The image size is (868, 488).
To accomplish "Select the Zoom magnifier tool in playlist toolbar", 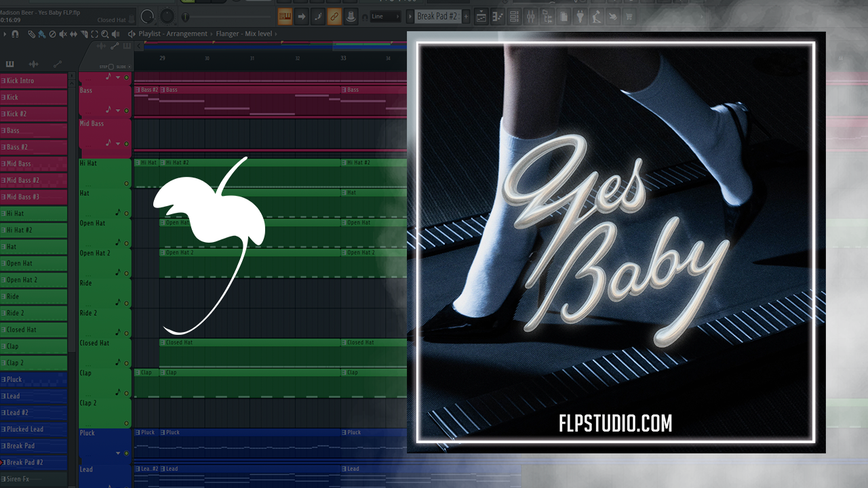I will (106, 34).
